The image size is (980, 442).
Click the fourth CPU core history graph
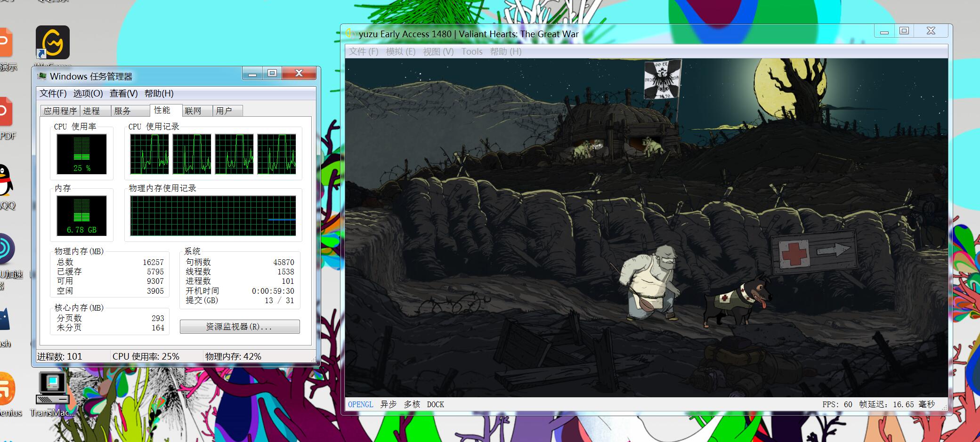coord(276,154)
